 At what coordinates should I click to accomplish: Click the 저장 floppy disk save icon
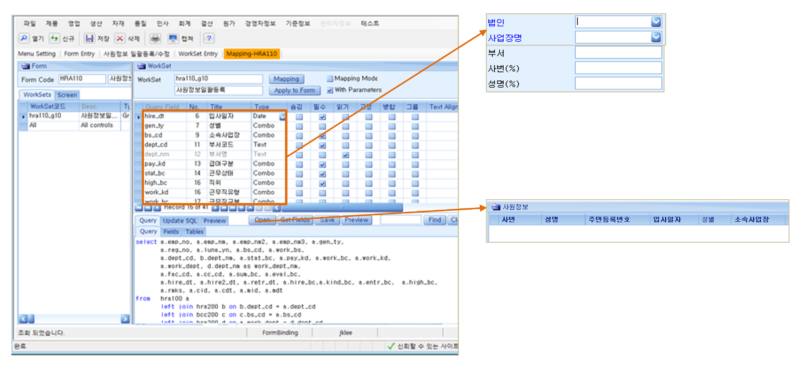coord(89,38)
